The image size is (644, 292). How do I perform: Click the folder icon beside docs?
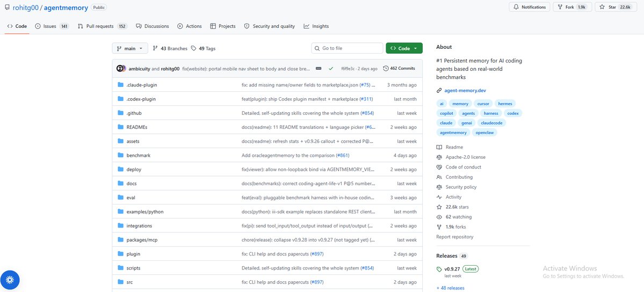(x=120, y=183)
